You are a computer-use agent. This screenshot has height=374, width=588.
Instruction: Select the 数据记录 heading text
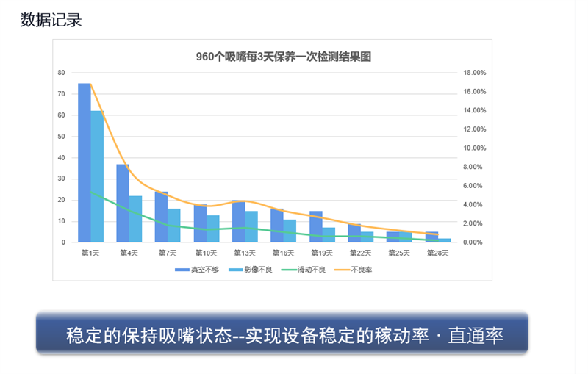51,20
